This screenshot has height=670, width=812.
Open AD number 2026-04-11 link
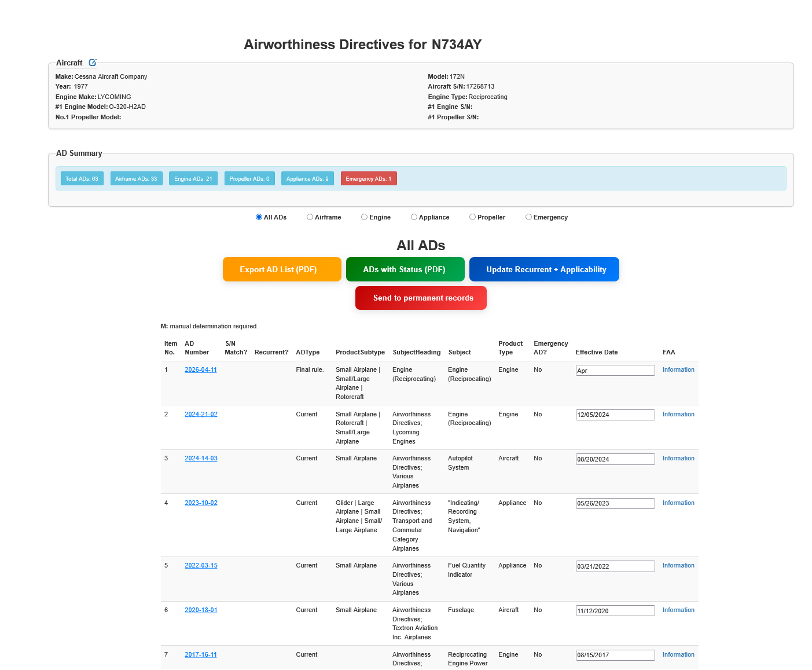click(201, 369)
